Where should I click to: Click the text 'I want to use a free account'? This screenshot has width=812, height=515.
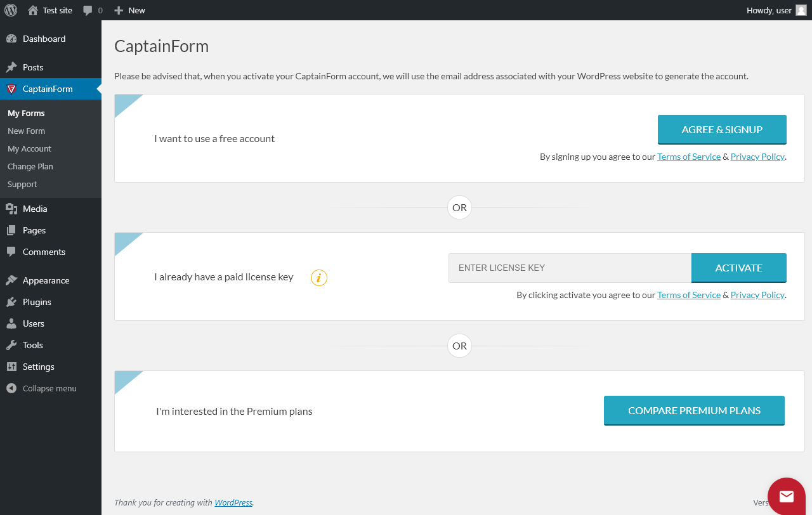point(214,138)
